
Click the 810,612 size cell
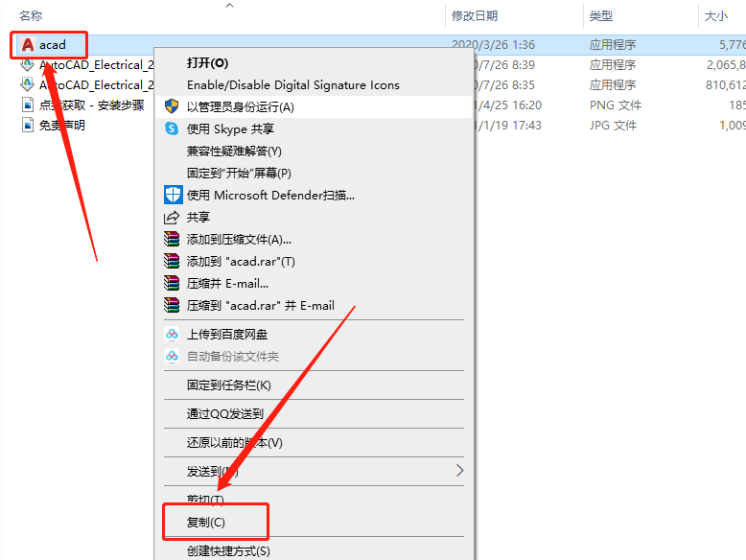pyautogui.click(x=726, y=84)
